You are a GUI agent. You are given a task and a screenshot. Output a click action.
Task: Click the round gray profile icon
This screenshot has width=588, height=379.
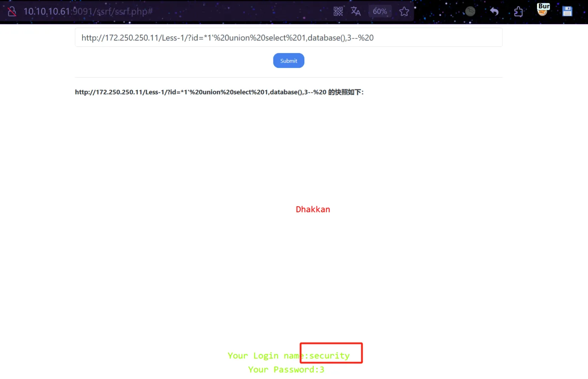470,11
